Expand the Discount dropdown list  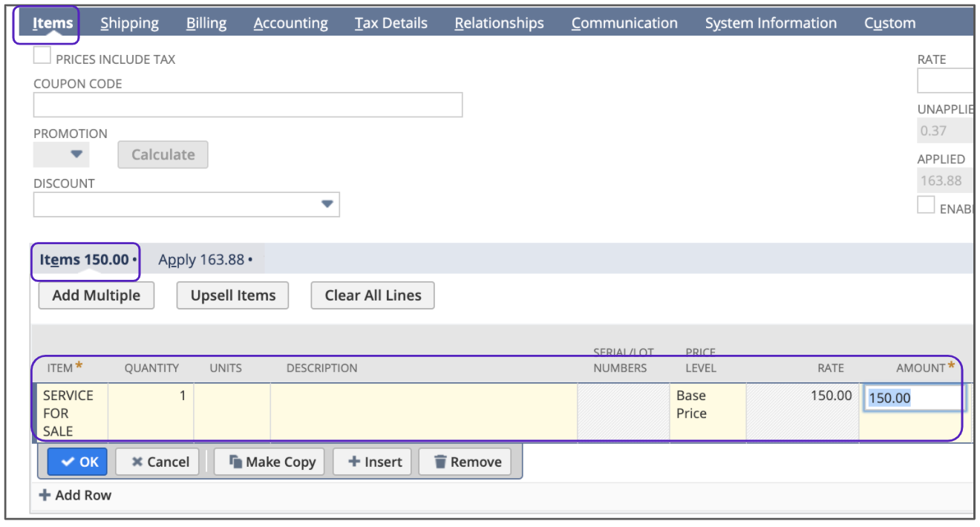[x=327, y=204]
